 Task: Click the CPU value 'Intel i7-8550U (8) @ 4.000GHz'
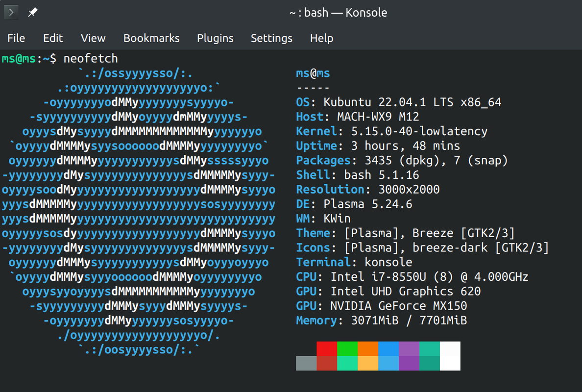430,276
